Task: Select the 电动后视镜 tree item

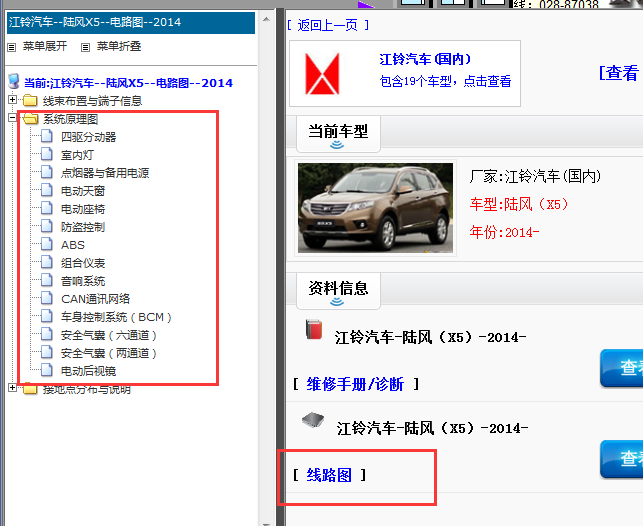Action: 89,371
